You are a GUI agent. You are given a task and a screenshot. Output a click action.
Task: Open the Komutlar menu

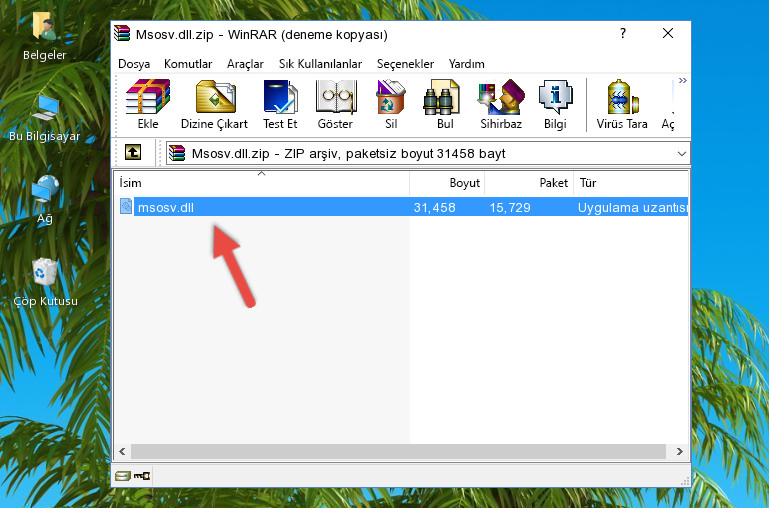188,64
